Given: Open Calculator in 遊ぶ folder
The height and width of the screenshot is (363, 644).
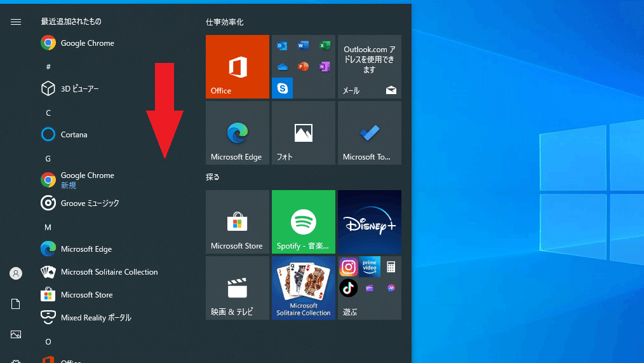Looking at the screenshot, I should 391,267.
